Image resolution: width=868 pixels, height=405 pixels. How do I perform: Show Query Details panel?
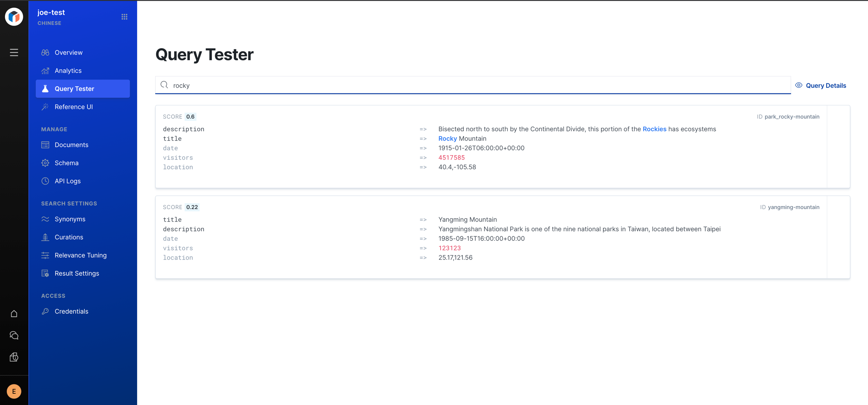pos(821,86)
